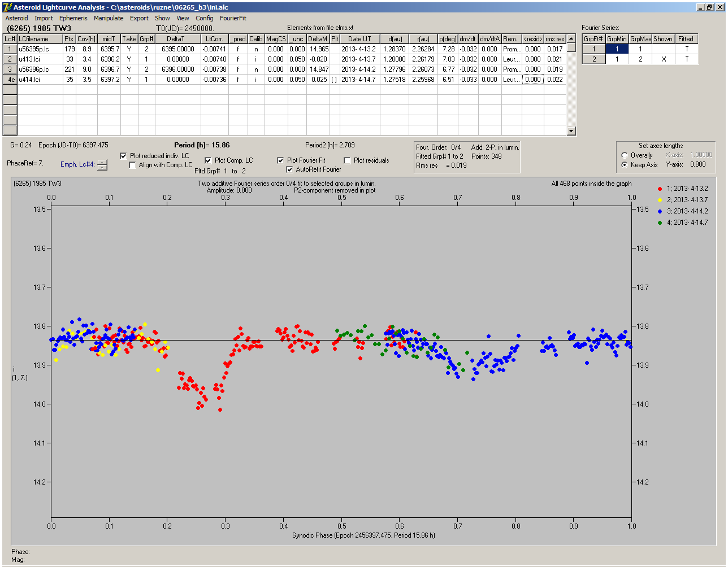Click the Period [h]= 15.86 label

202,145
